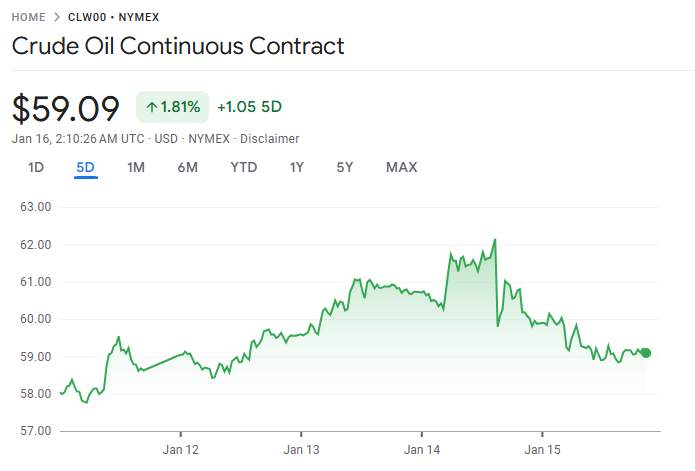Open the CLW00 • NYMEX breadcrumb
Screen dimensions: 695x471
[x=112, y=18]
